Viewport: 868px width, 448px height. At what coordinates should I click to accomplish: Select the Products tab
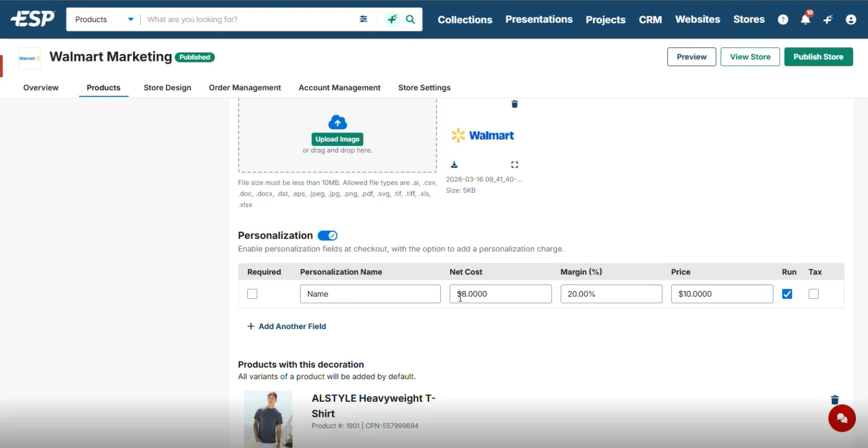tap(104, 88)
